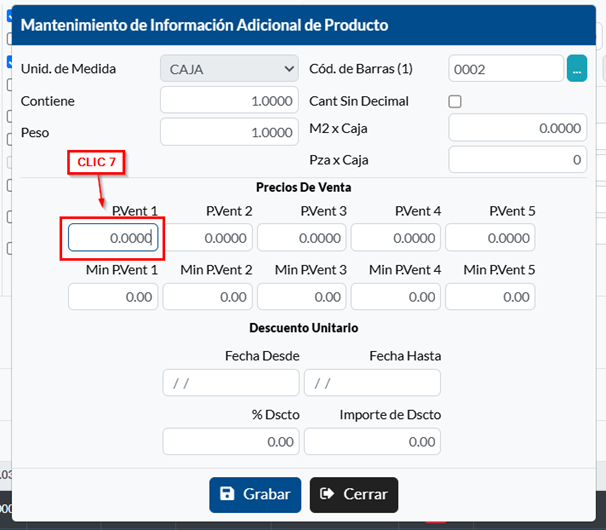Viewport: 606px width, 530px height.
Task: Click the Min P.Vent 1 field
Action: coord(113,297)
